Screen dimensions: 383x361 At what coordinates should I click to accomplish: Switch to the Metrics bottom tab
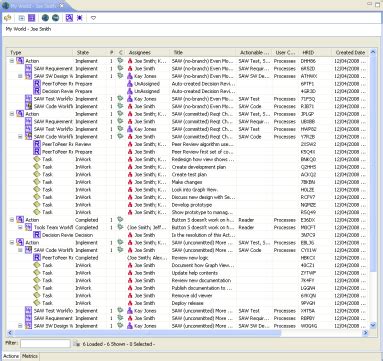click(30, 356)
